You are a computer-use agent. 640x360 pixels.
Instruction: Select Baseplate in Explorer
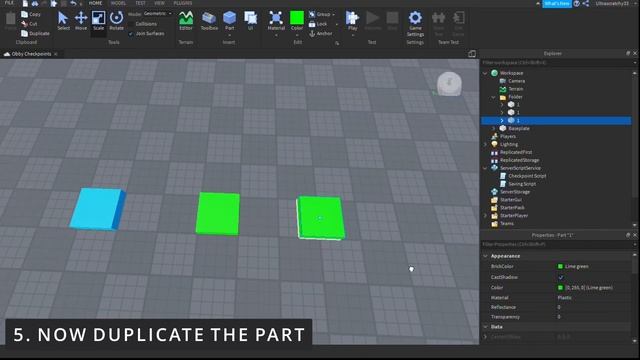pos(519,129)
